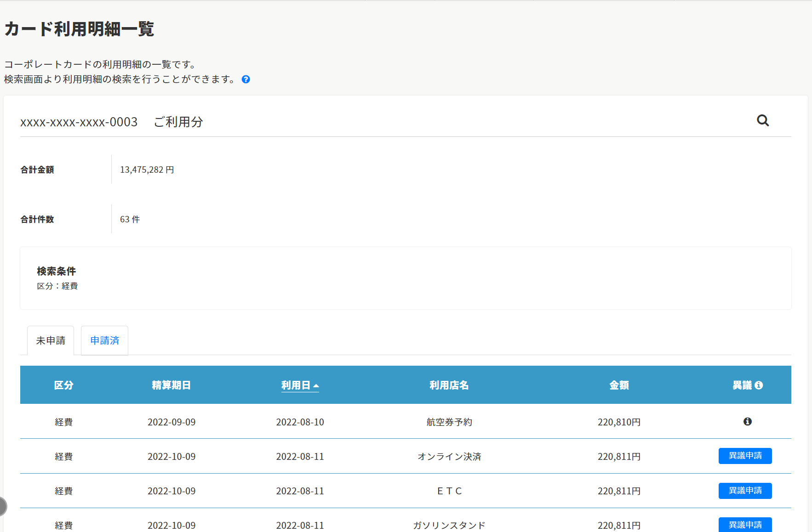Switch to the 申請済 tab

click(x=104, y=340)
